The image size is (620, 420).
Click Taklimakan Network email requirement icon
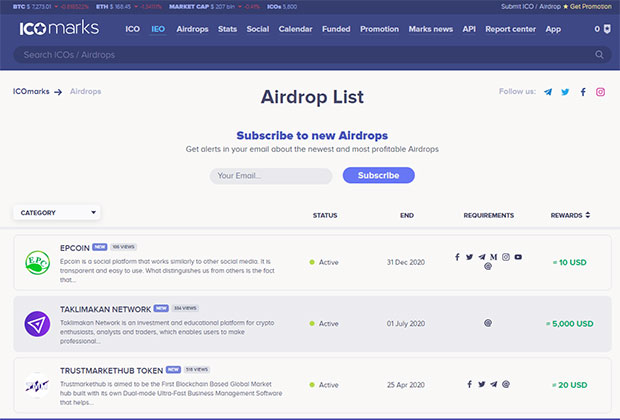488,323
